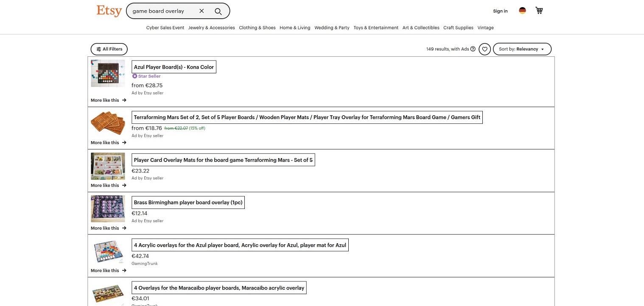Submit search with magnifier icon
Image resolution: width=644 pixels, height=306 pixels.
pyautogui.click(x=218, y=11)
